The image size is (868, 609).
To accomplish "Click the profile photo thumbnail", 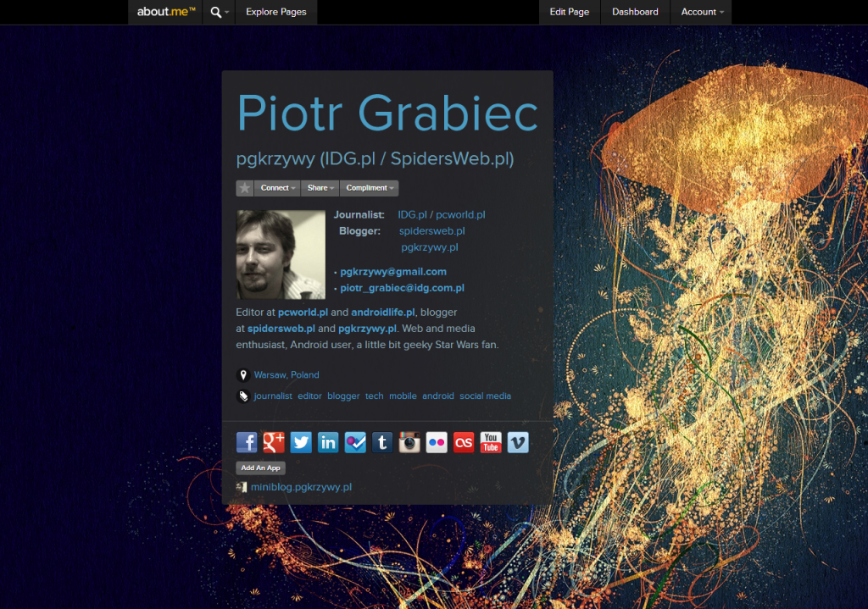I will (x=281, y=254).
